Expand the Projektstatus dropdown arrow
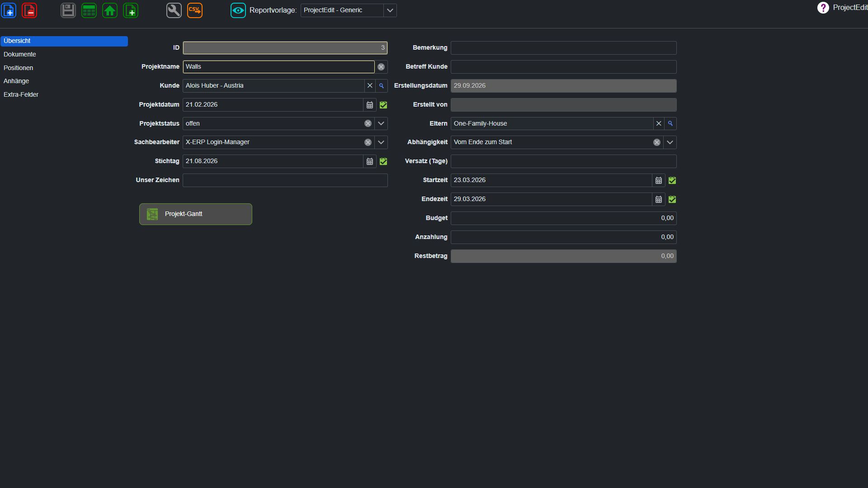The image size is (868, 488). (381, 123)
